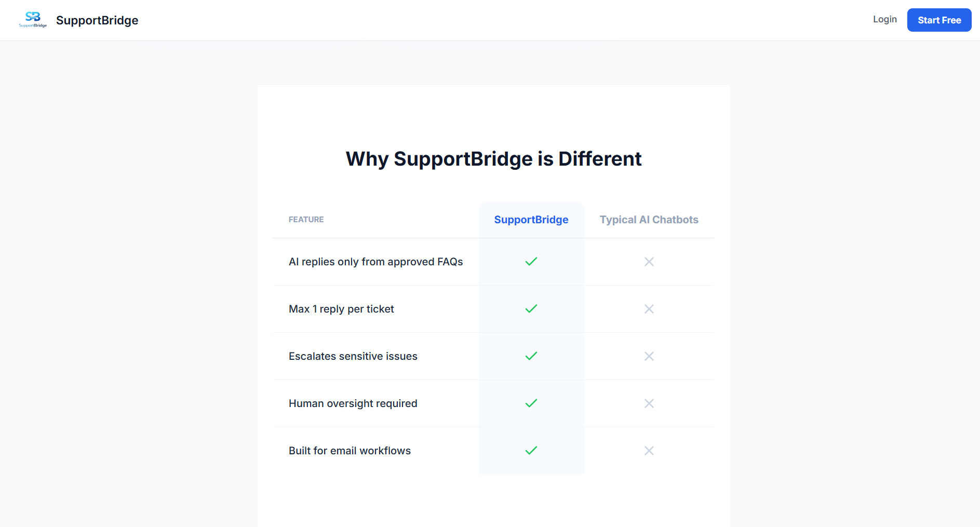980x527 pixels.
Task: Click the X for Built for email workflows
Action: (649, 451)
